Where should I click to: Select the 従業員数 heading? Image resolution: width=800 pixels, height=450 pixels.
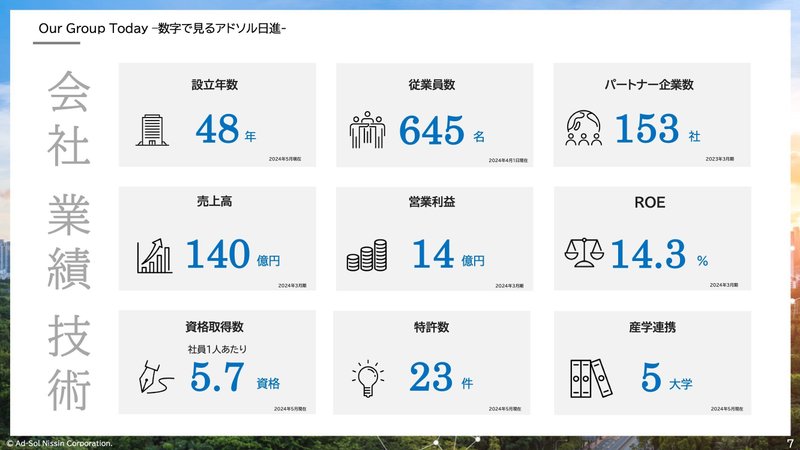click(x=432, y=85)
